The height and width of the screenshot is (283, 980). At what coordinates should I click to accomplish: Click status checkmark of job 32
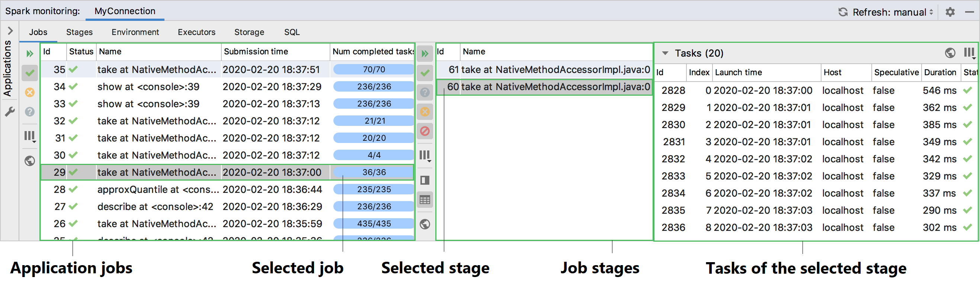(x=73, y=121)
